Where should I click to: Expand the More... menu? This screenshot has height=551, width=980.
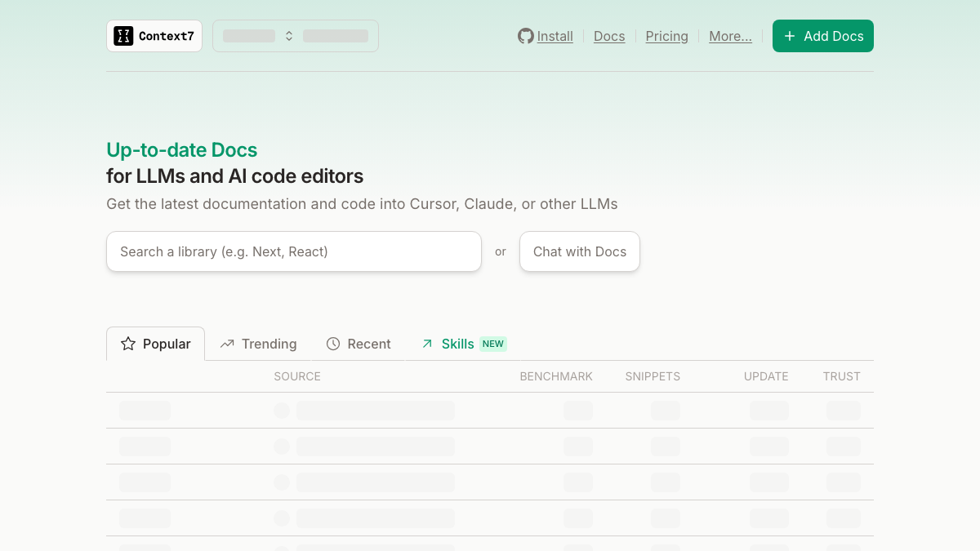[x=730, y=36]
